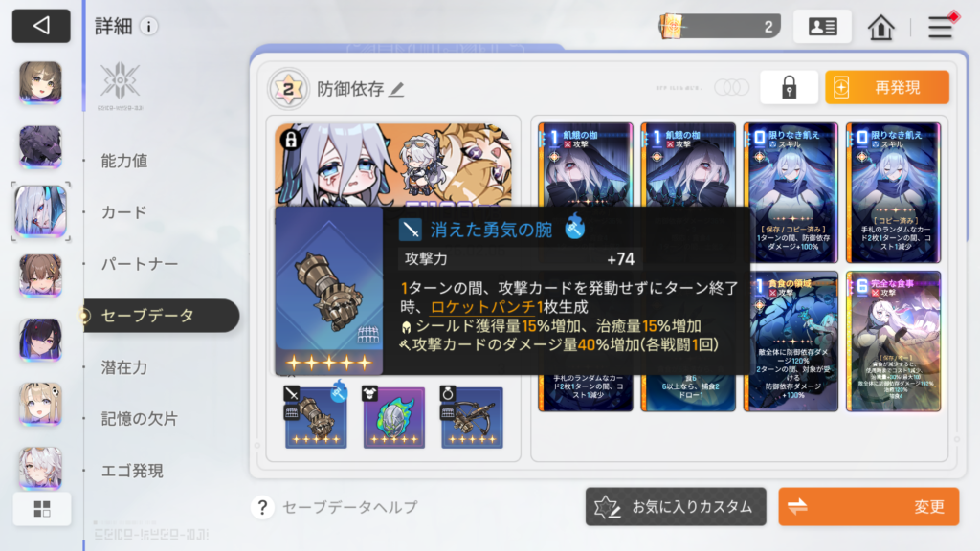Open the home screen icon
The width and height of the screenshot is (980, 551).
point(880,27)
